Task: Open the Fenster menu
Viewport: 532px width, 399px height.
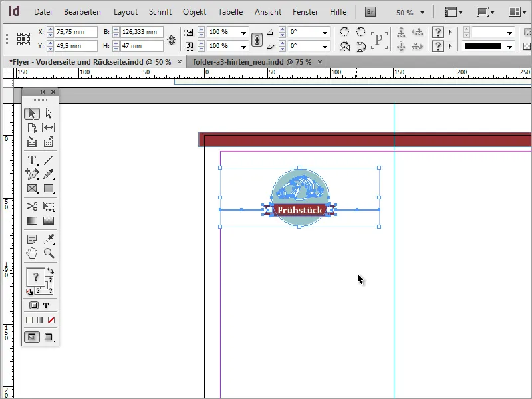Action: coord(305,11)
